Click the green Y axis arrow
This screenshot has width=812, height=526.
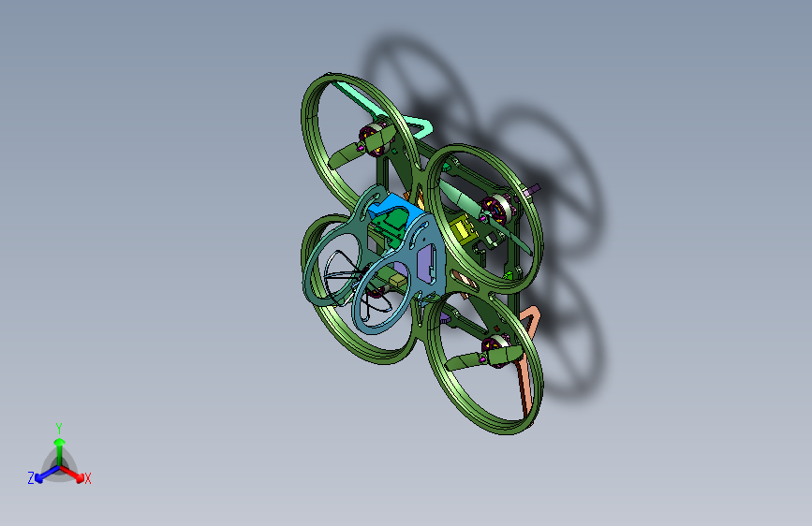point(60,452)
